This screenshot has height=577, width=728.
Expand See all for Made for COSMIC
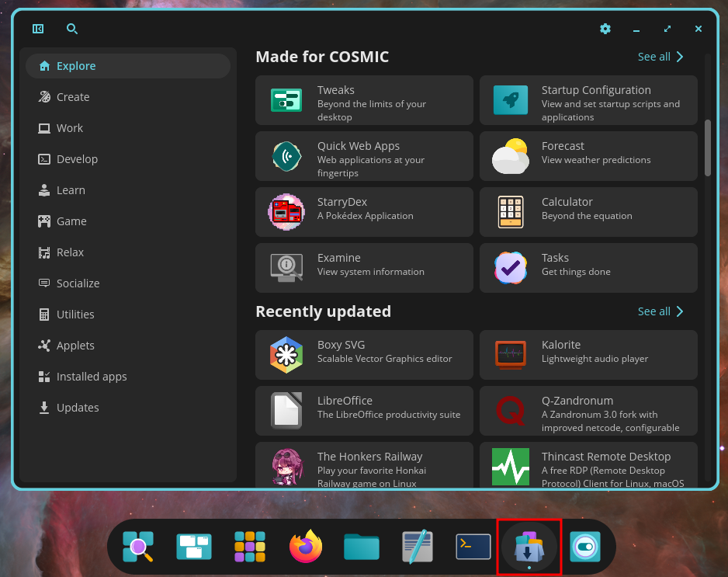pos(660,57)
